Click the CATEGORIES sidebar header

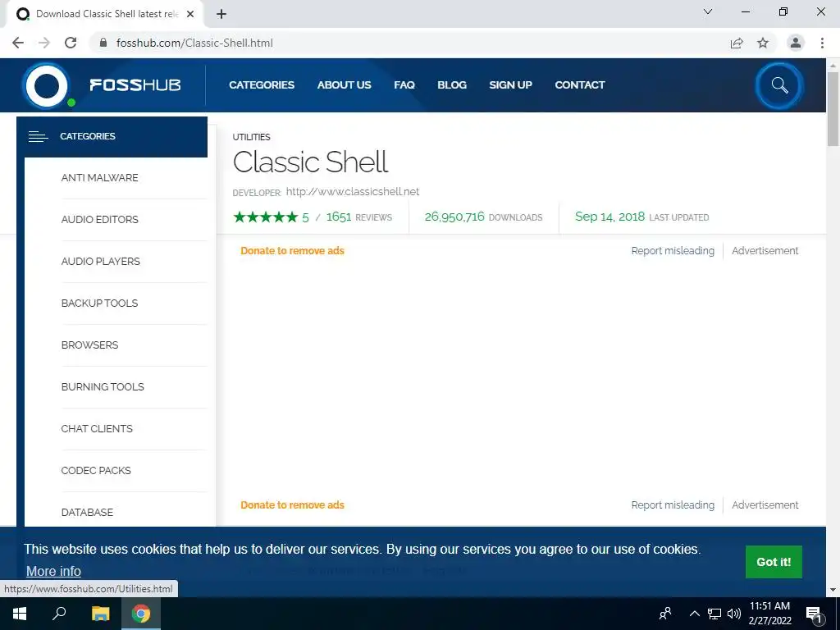click(112, 137)
